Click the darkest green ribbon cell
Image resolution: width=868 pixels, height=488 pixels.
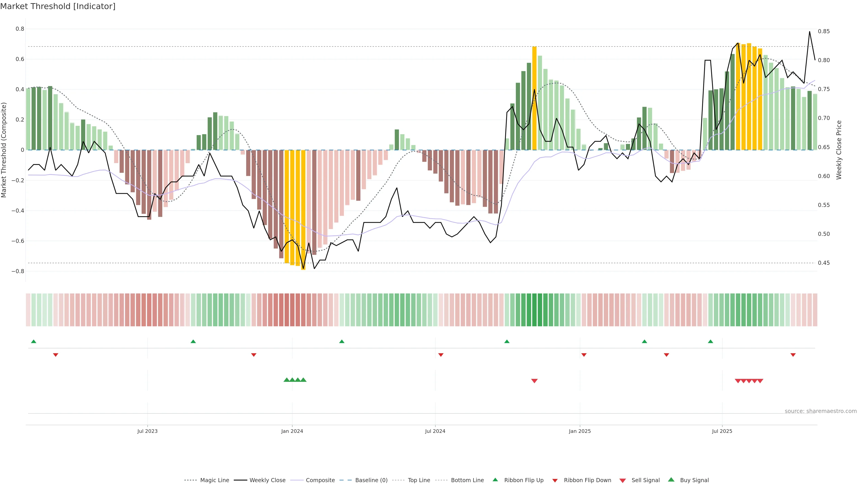coord(534,310)
